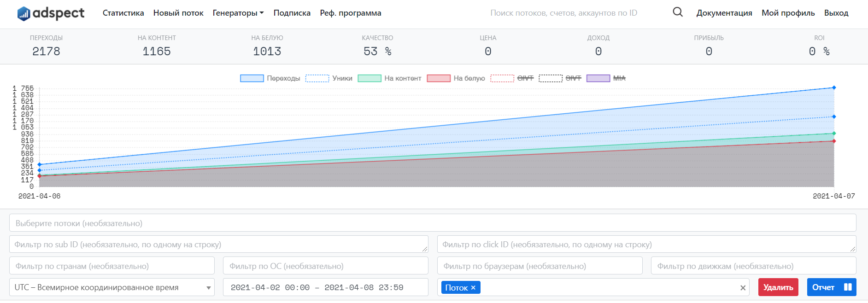Viewport: 868px width, 303px height.
Task: Open the Подписка page
Action: coord(292,13)
